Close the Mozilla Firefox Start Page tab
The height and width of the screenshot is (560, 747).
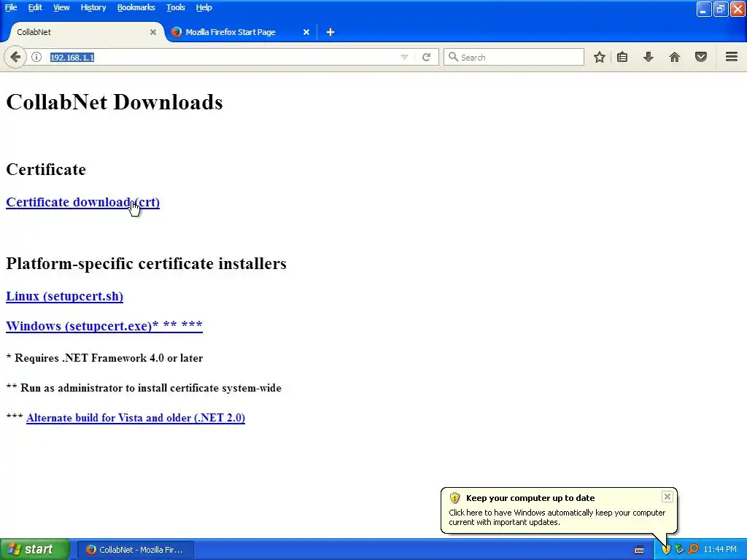point(306,32)
